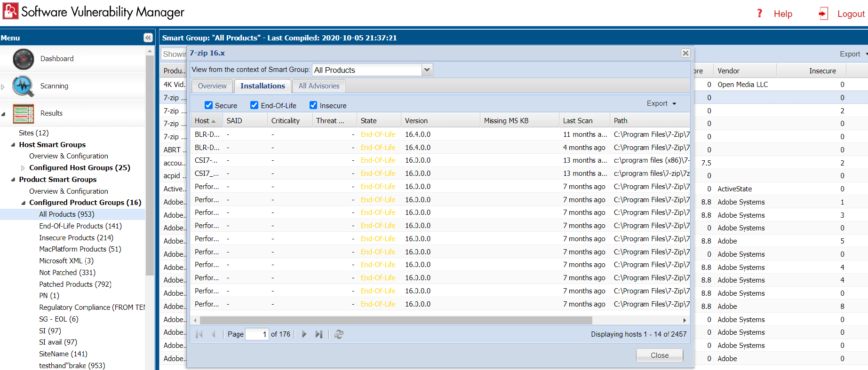Click the Scanning pulse monitor icon
Viewport: 868px width, 370px height.
tap(23, 87)
